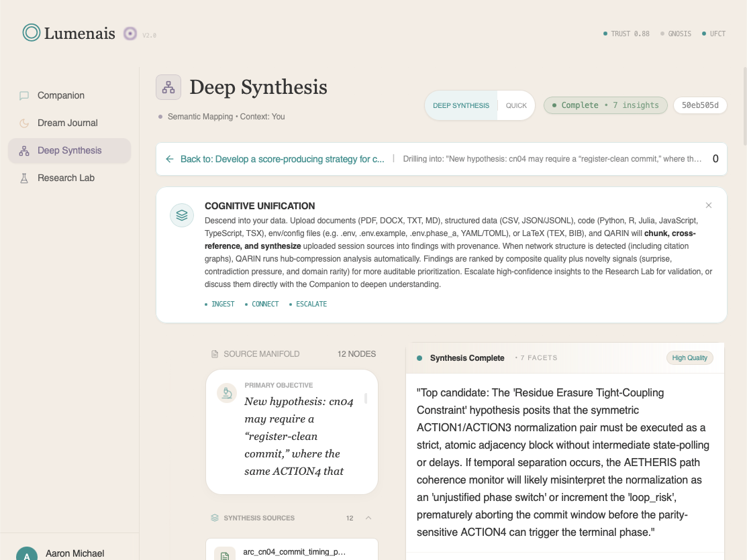Click the Top candidate synthesis paragraph

coord(562,462)
